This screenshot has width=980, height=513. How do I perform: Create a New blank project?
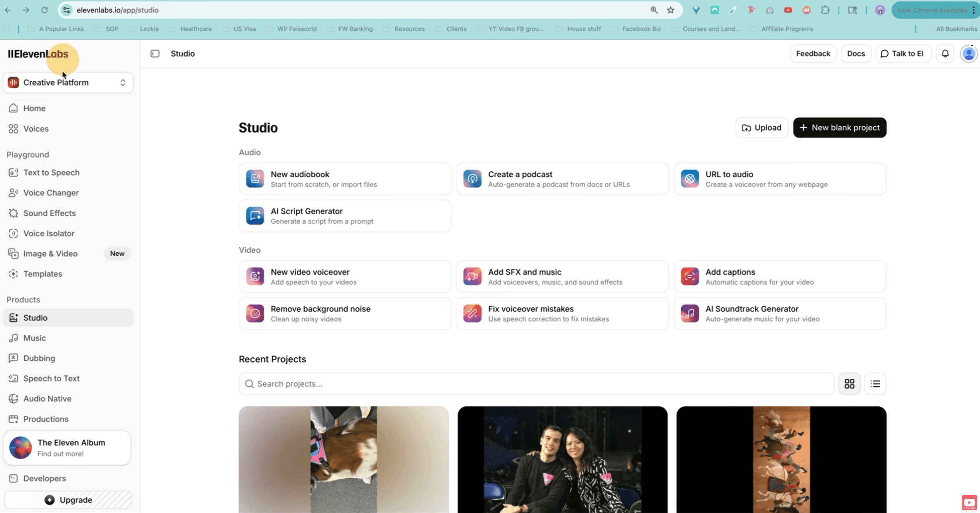pyautogui.click(x=839, y=127)
